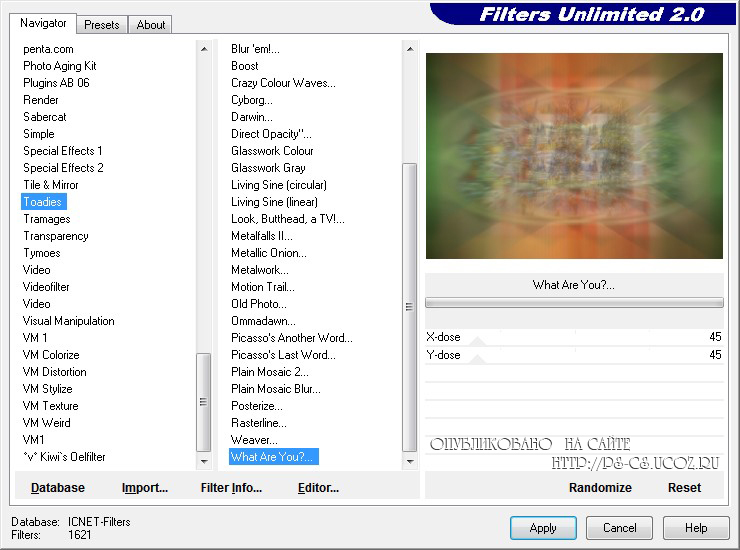Select the Tramages category
The image size is (740, 550).
(x=47, y=219)
